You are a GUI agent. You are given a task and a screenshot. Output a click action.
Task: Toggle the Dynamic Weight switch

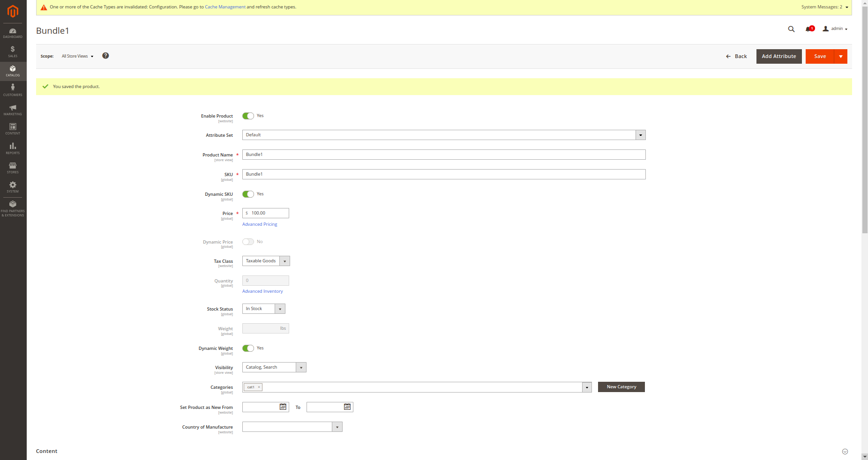pos(248,348)
